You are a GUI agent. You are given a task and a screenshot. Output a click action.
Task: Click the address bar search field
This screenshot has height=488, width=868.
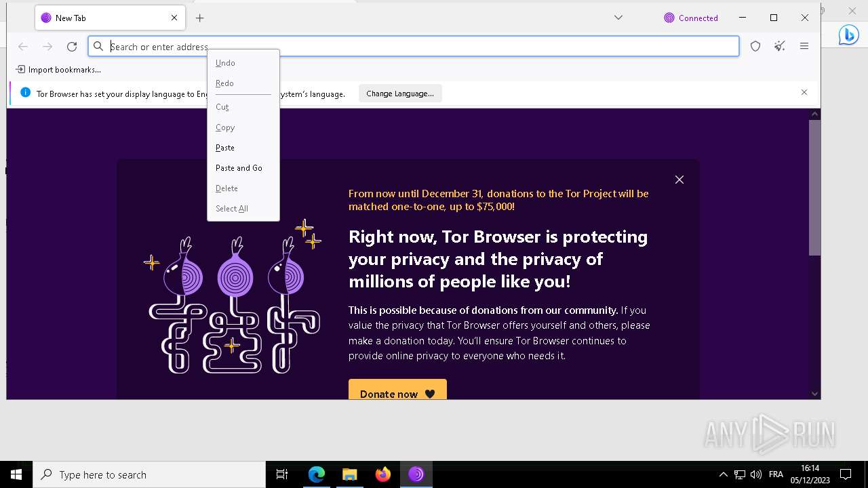click(x=414, y=46)
